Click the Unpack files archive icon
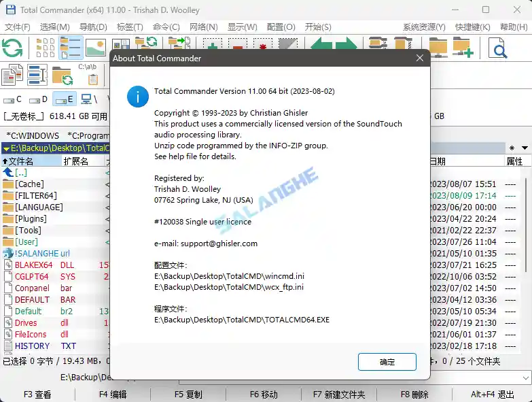The height and width of the screenshot is (402, 532). (x=403, y=44)
